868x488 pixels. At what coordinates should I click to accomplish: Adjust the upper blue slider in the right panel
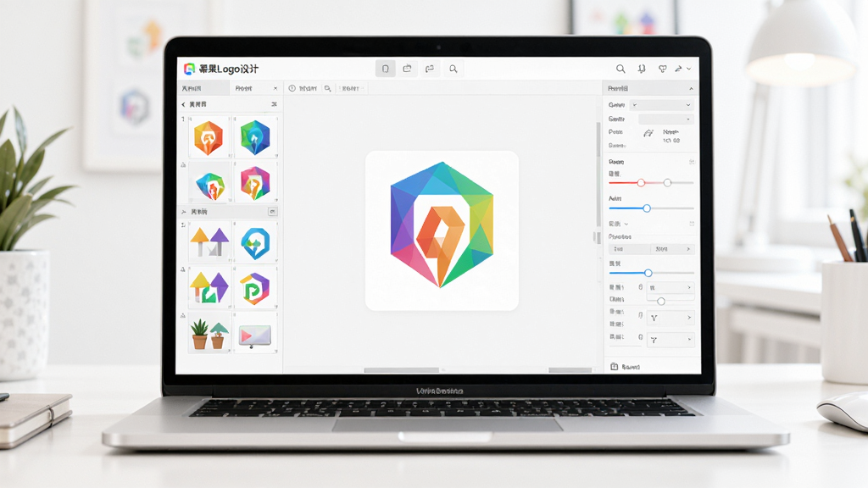(647, 208)
